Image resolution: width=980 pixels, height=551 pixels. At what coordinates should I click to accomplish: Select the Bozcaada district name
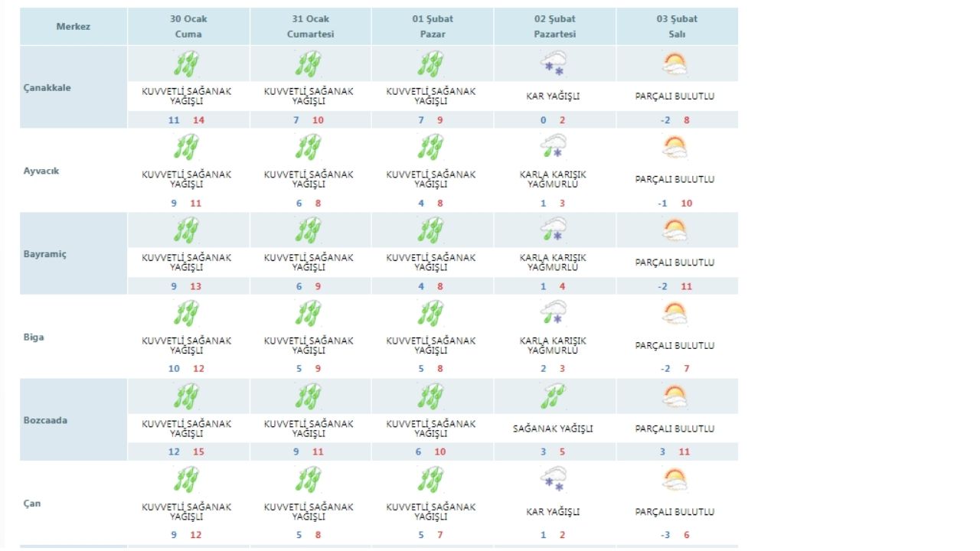click(45, 420)
